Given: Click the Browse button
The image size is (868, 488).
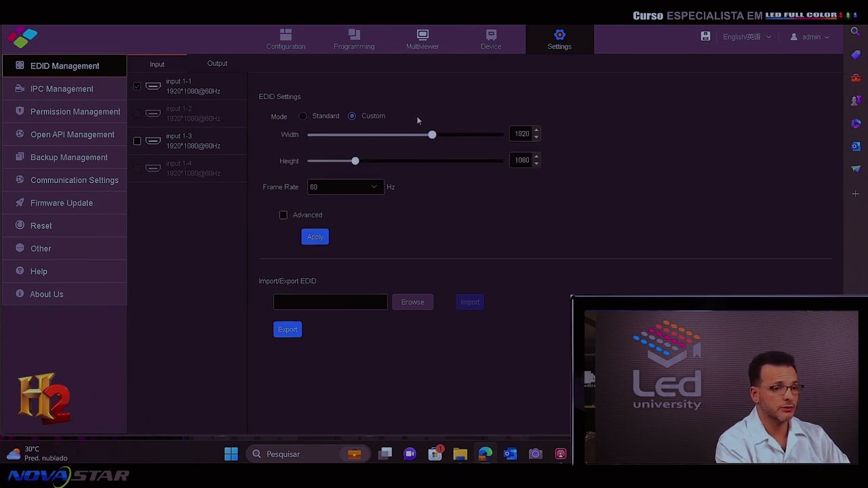Looking at the screenshot, I should (412, 302).
